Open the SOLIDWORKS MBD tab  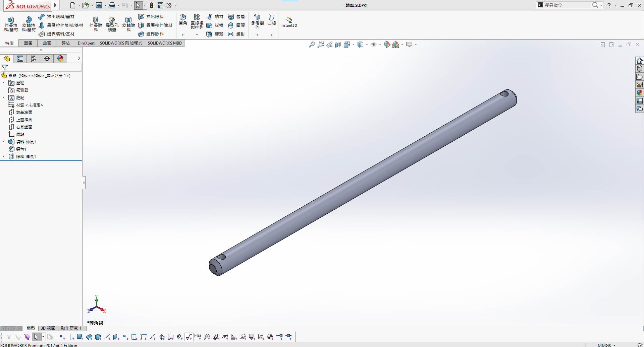165,43
